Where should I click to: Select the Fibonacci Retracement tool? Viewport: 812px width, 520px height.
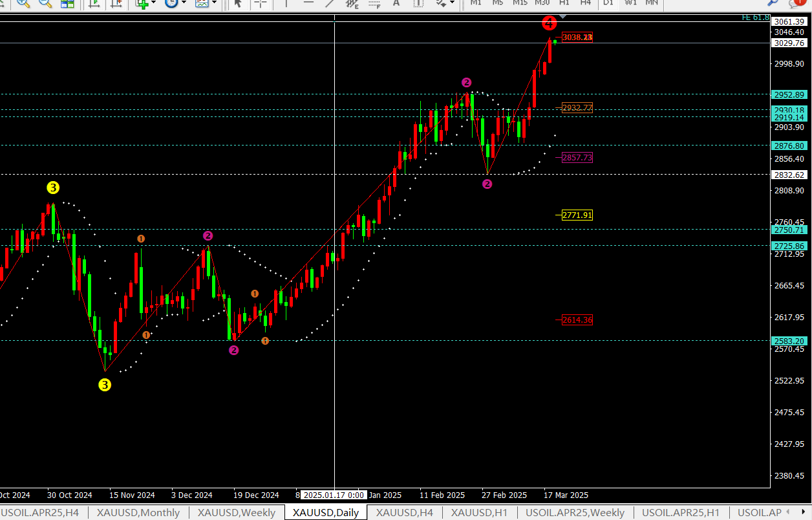pos(374,3)
